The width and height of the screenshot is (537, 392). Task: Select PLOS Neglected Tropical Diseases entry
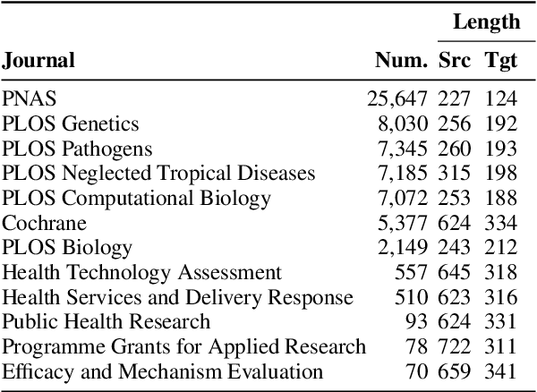pos(158,173)
